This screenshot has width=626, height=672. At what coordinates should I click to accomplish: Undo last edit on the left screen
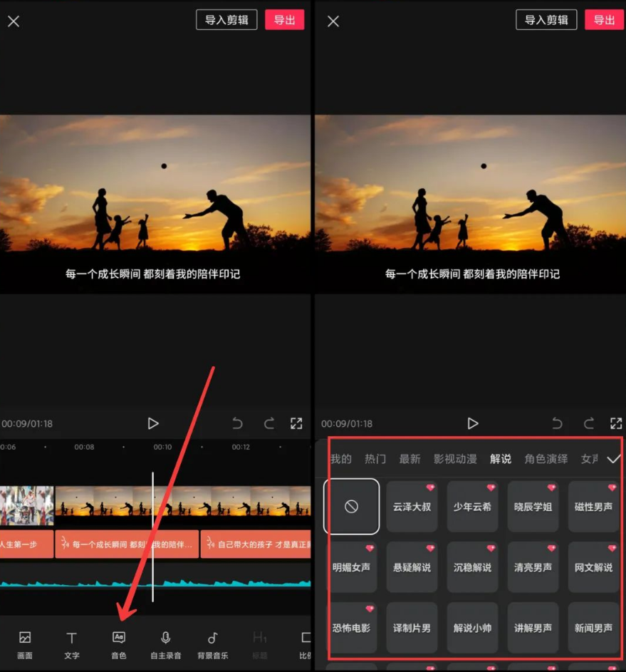click(237, 423)
